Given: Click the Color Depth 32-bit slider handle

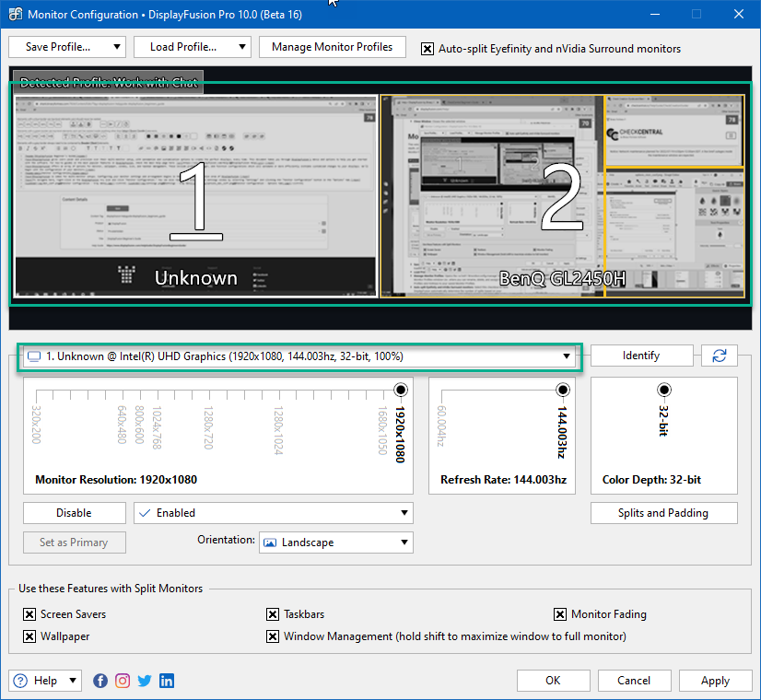Looking at the screenshot, I should [x=664, y=390].
